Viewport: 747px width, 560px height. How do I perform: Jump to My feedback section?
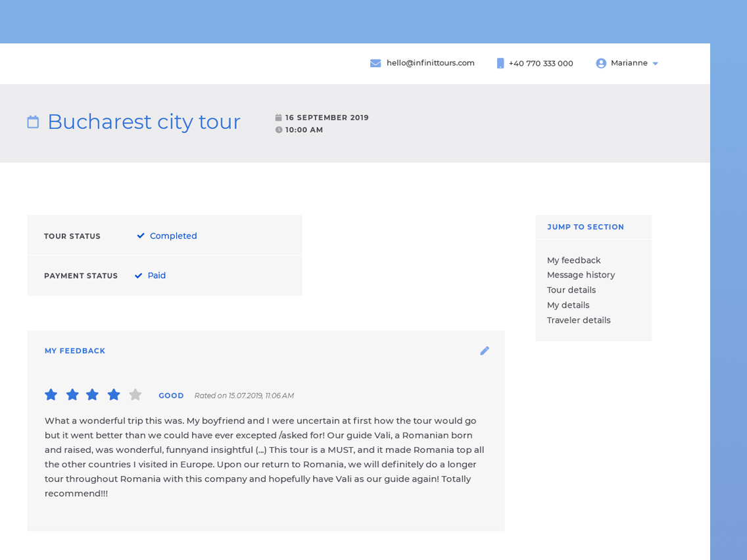pos(573,260)
